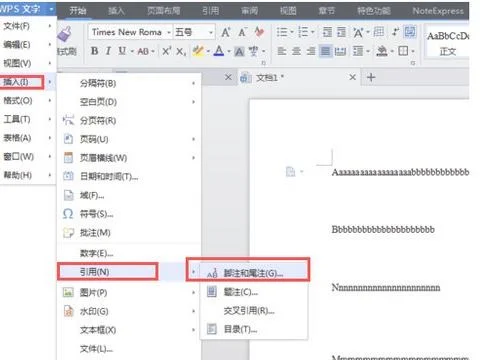Viewport: 480px width, 360px height.
Task: Choose 交叉引用(R) in the submenu
Action: point(253,311)
